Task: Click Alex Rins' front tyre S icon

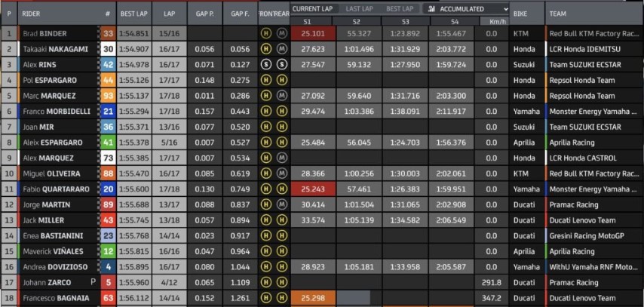Action: (x=266, y=65)
